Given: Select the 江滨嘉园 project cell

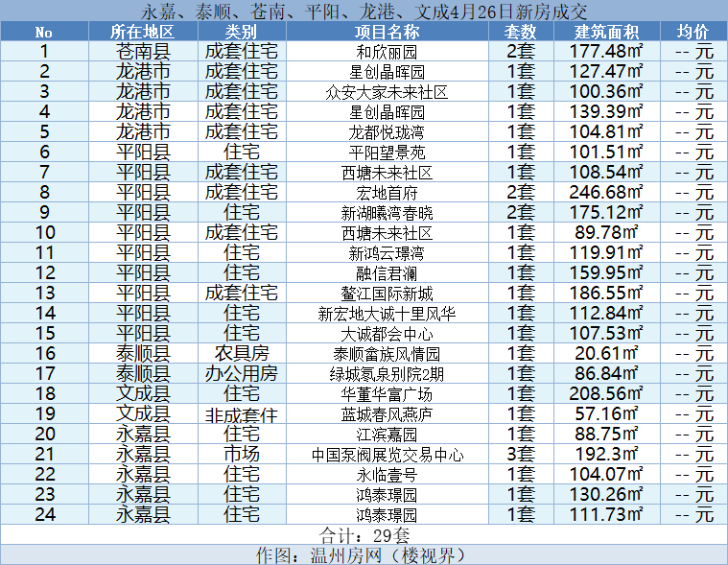Looking at the screenshot, I should pos(387,435).
